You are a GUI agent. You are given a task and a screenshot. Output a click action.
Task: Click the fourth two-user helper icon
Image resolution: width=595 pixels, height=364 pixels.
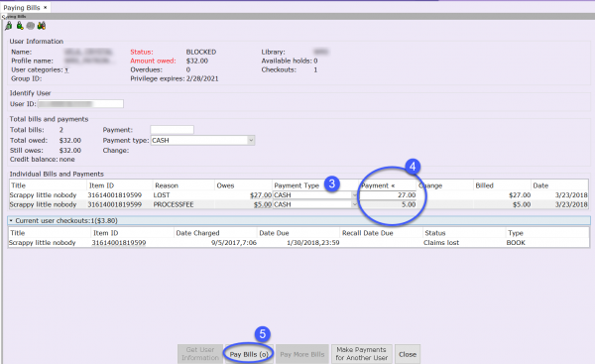click(42, 26)
